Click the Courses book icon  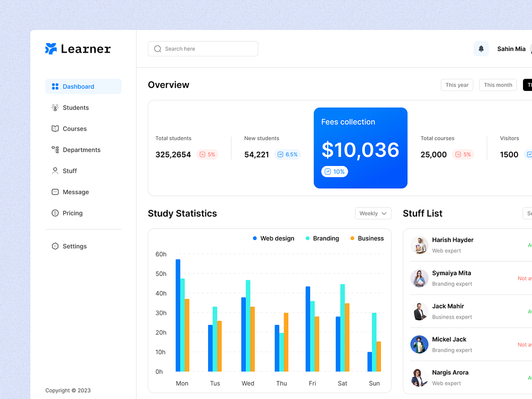[55, 129]
